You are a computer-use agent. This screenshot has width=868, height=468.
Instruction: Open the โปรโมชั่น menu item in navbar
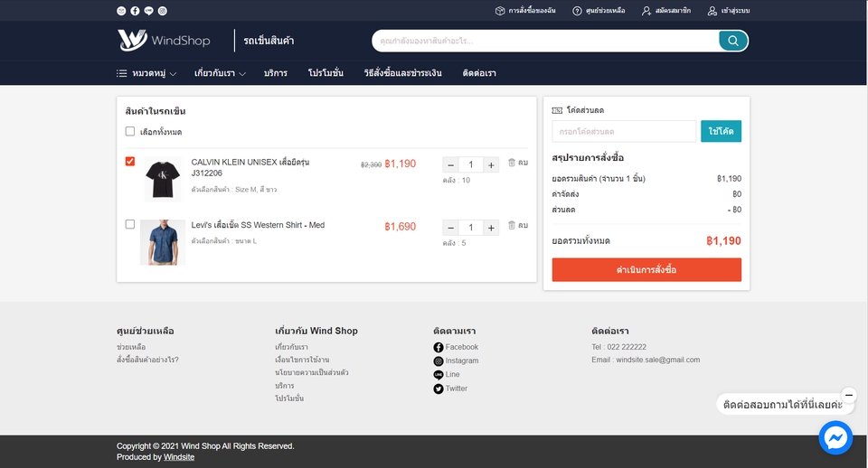point(325,73)
